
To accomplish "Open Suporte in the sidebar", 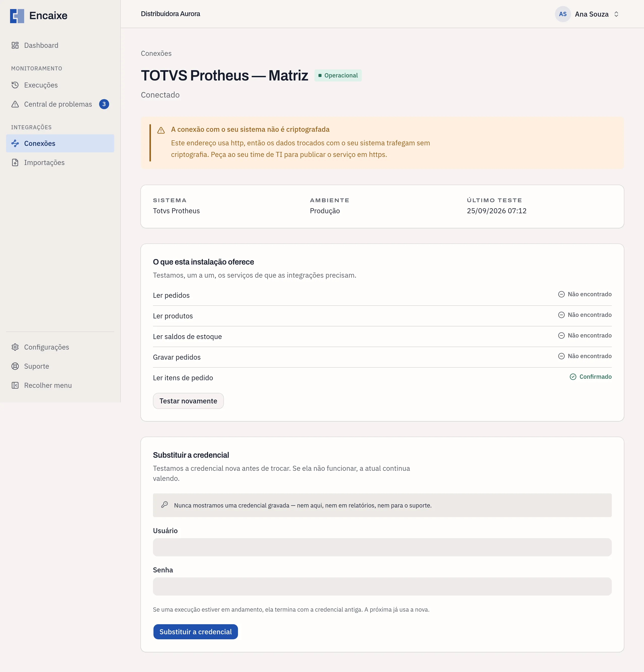I will (x=60, y=366).
